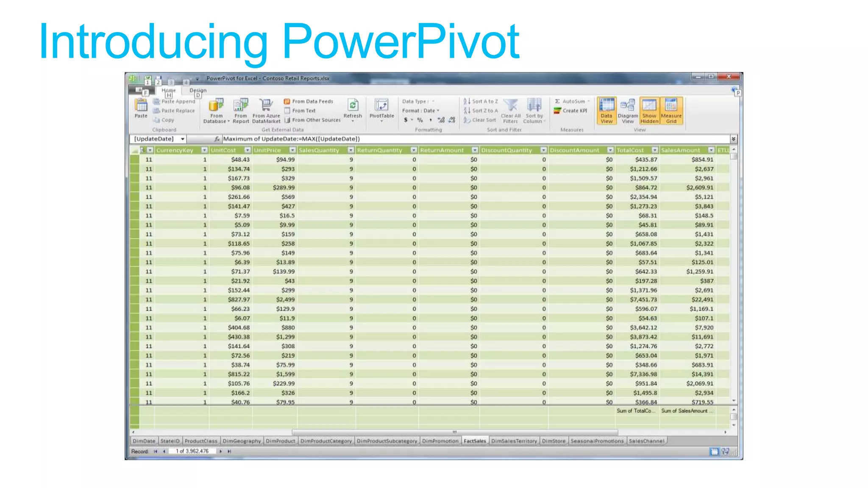Screen dimensions: 868x488
Task: Switch to SeasonalPromotions table tab
Action: click(597, 441)
